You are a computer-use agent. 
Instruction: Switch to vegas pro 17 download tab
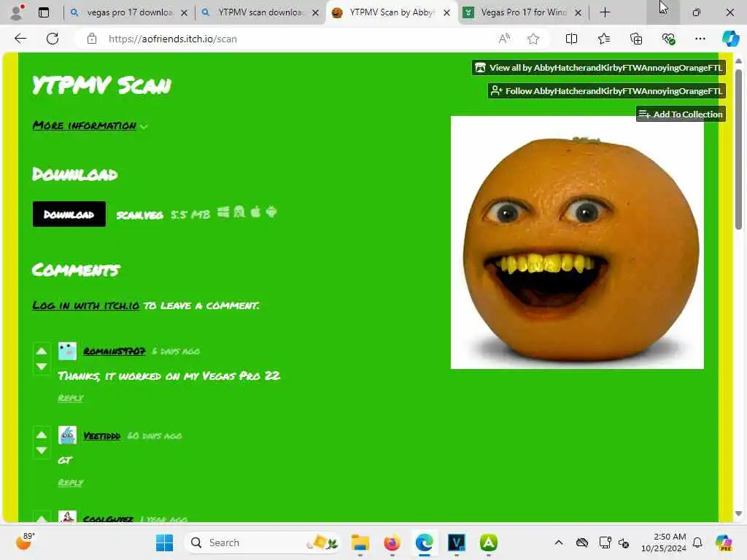click(x=129, y=12)
